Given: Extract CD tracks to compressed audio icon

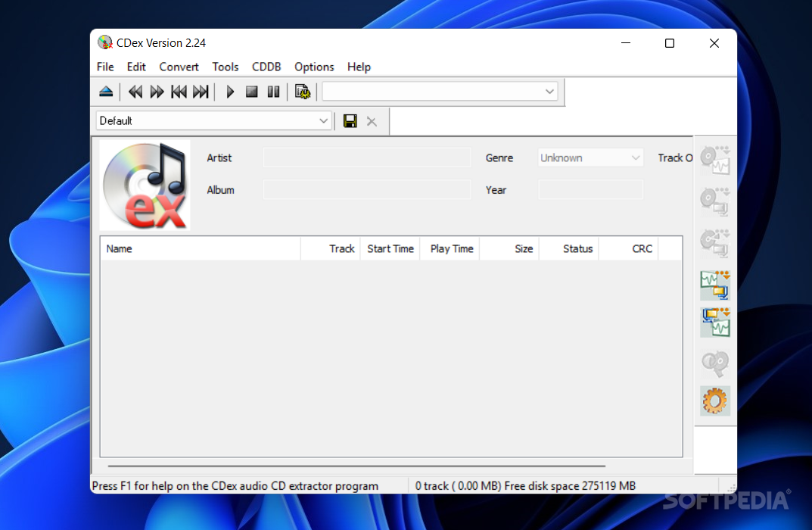Looking at the screenshot, I should [715, 201].
